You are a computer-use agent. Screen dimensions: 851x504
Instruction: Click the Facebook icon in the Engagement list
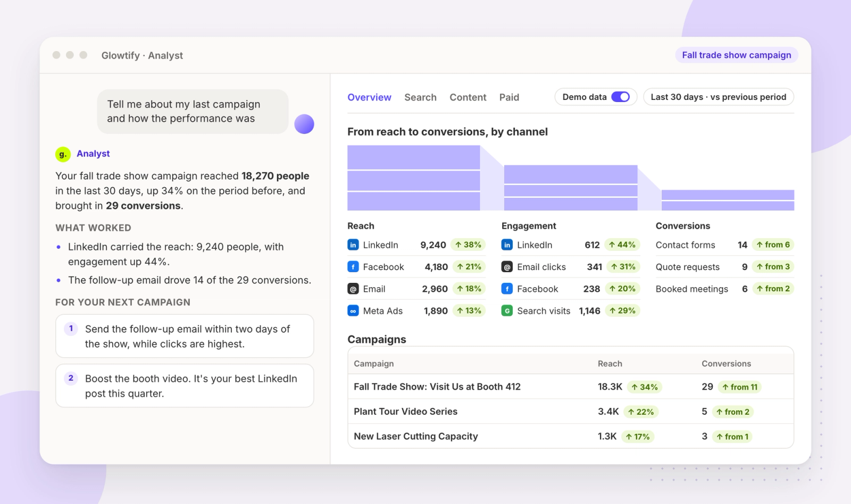click(507, 289)
